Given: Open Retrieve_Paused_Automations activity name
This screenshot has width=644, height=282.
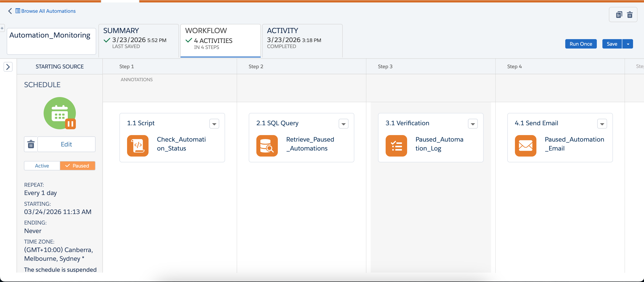Looking at the screenshot, I should point(310,144).
